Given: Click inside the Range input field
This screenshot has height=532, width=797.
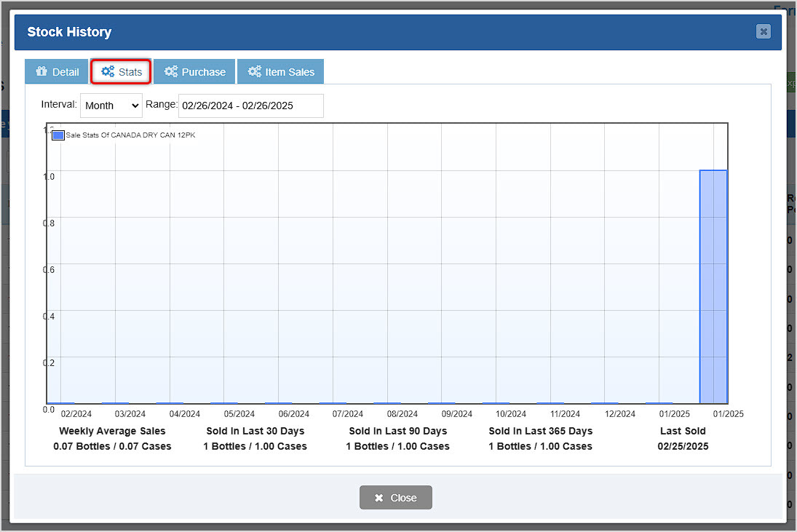Looking at the screenshot, I should (x=250, y=106).
